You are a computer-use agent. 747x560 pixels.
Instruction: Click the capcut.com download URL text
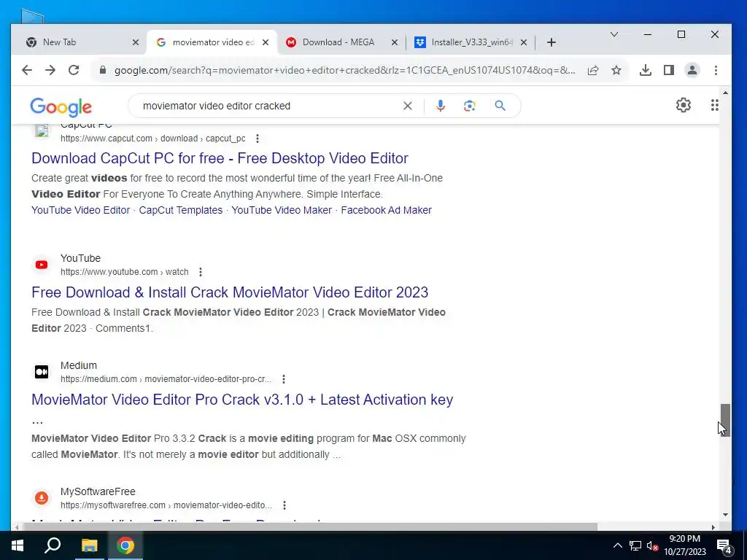[x=153, y=139]
